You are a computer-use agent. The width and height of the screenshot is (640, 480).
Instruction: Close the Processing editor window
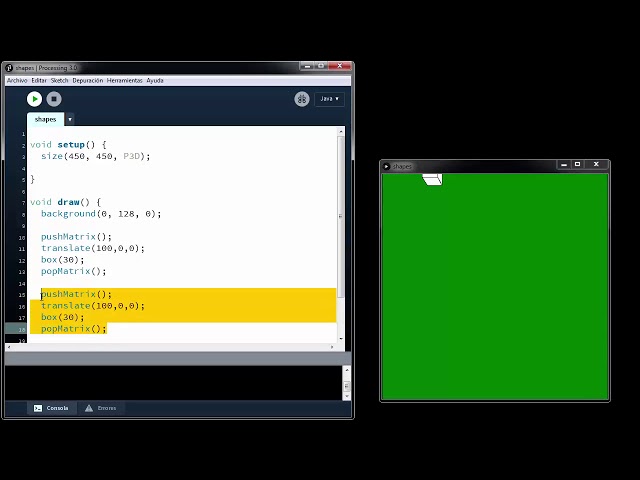point(340,66)
